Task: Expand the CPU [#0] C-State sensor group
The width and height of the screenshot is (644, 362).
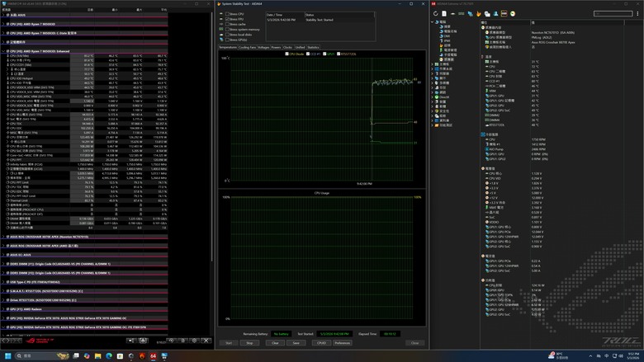Action: point(3,33)
